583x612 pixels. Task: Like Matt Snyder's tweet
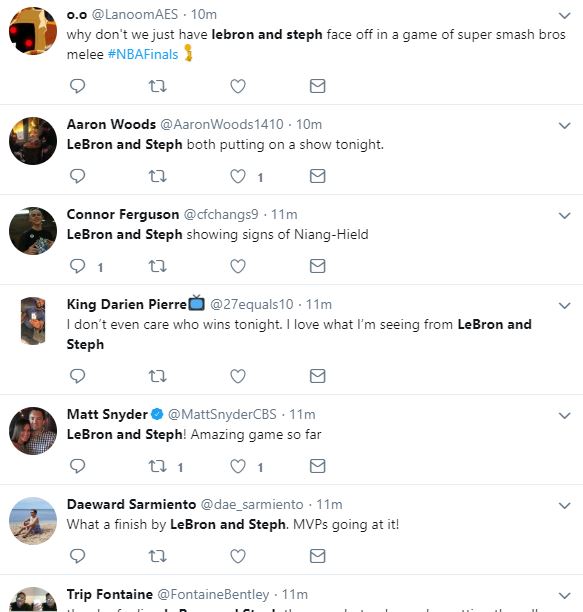[238, 466]
